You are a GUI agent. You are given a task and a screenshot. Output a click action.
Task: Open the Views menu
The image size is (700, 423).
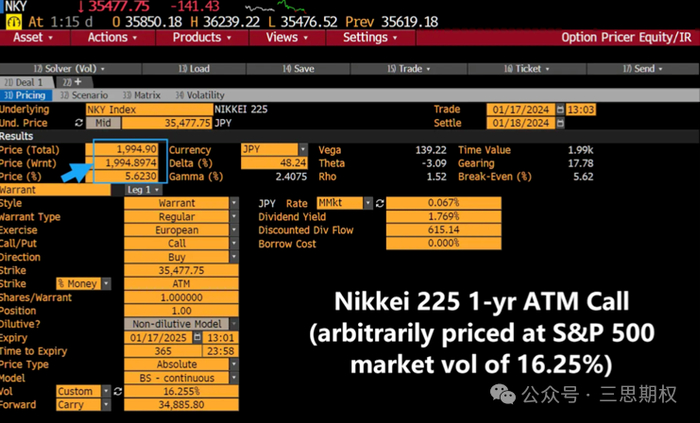[x=287, y=37]
